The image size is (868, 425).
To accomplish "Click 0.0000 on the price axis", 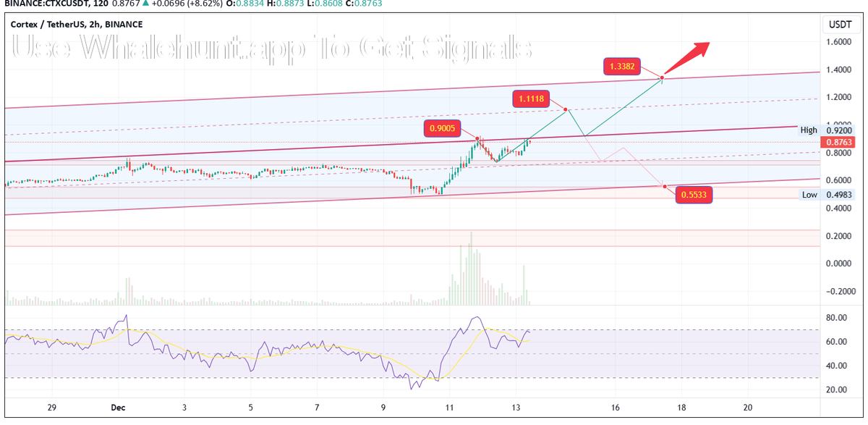I will (x=839, y=264).
